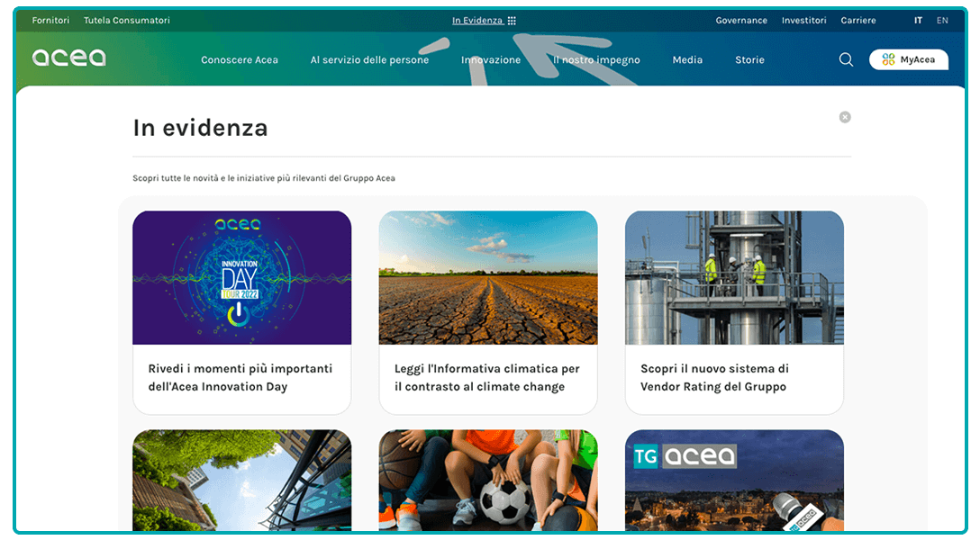
Task: Go to Investitori page
Action: [x=803, y=20]
